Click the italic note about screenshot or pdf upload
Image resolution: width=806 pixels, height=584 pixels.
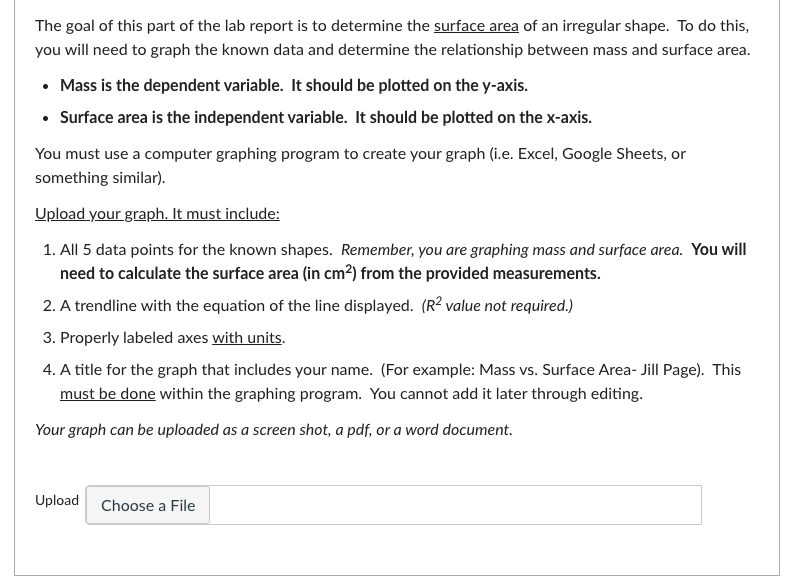coord(273,429)
